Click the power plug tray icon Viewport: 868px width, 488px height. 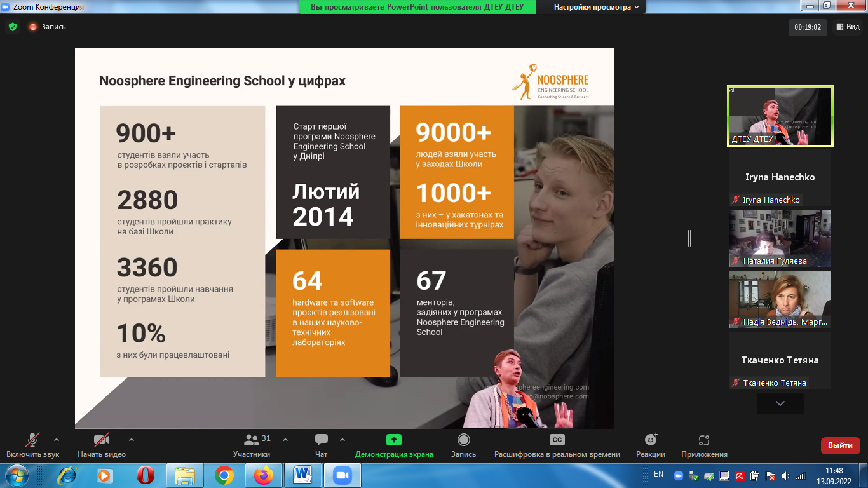click(754, 475)
